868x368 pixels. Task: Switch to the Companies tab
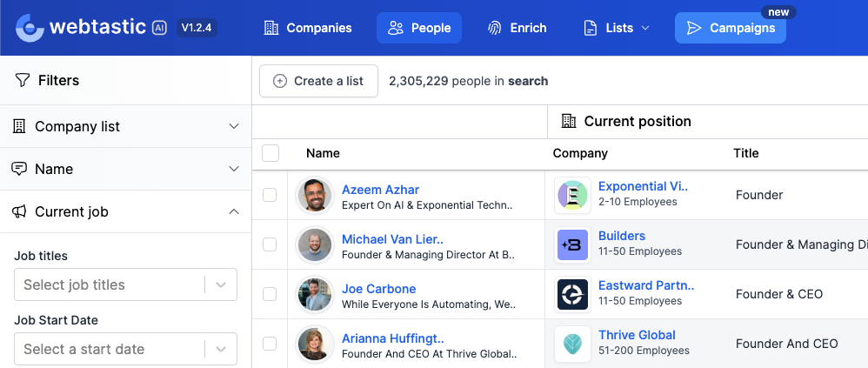point(307,28)
